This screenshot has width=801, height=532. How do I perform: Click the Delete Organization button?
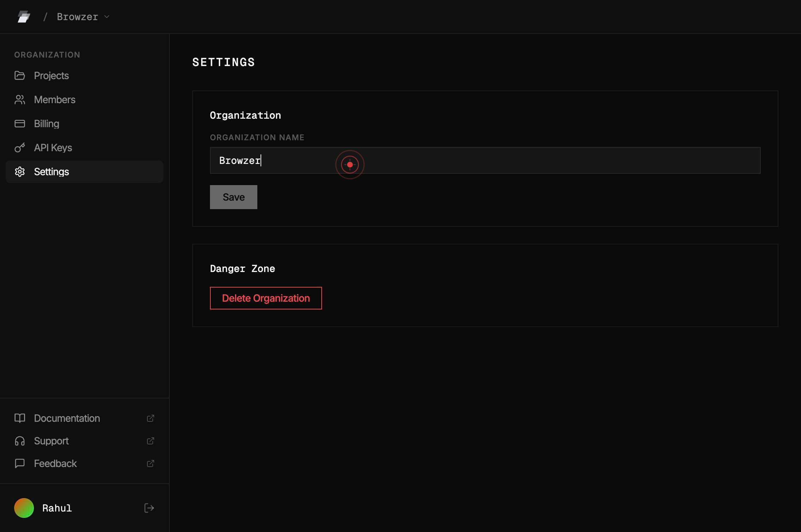pyautogui.click(x=266, y=298)
